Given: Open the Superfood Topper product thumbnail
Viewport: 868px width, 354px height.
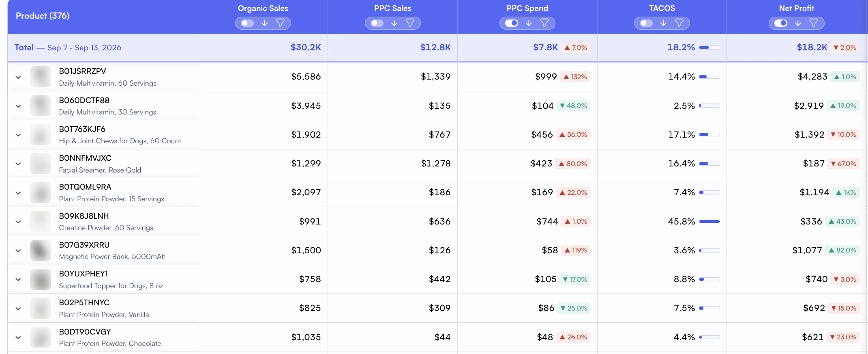Looking at the screenshot, I should (41, 279).
